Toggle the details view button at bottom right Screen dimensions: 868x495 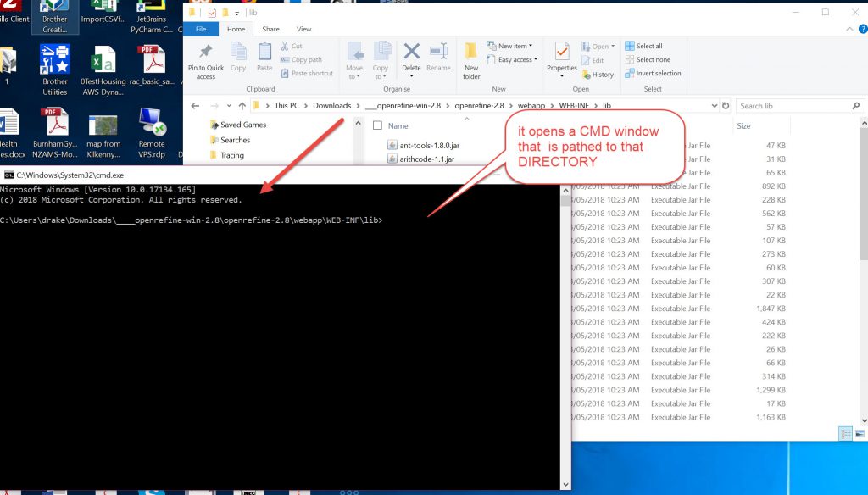845,434
